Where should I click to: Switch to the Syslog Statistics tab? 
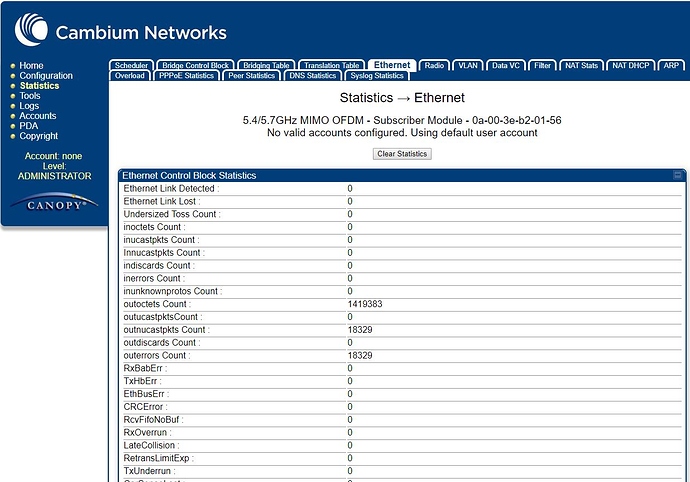pyautogui.click(x=377, y=76)
